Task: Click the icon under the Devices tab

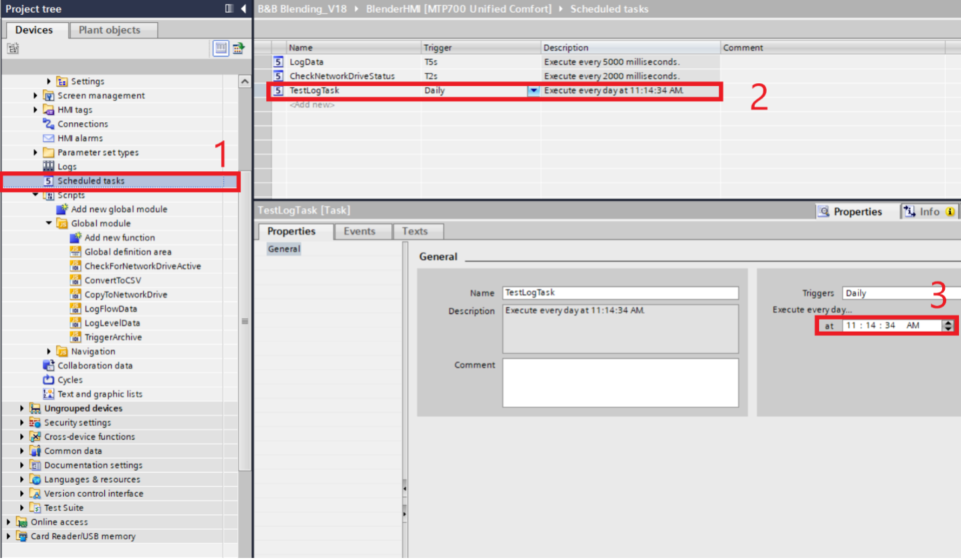Action: tap(13, 48)
